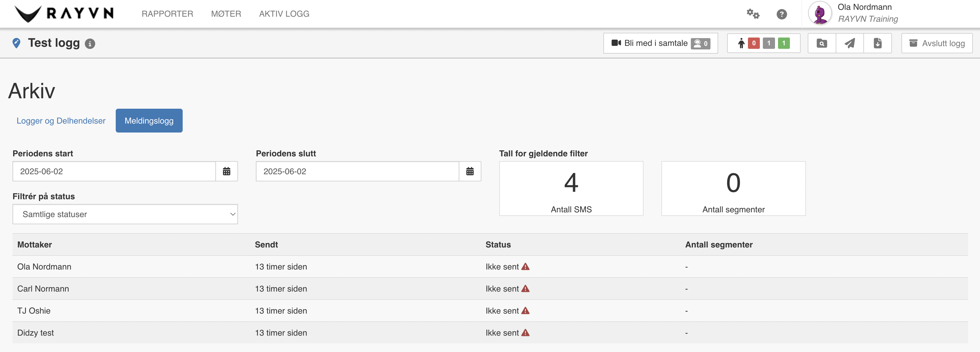Open the help question mark icon
Viewport: 980px width, 352px height.
tap(782, 14)
